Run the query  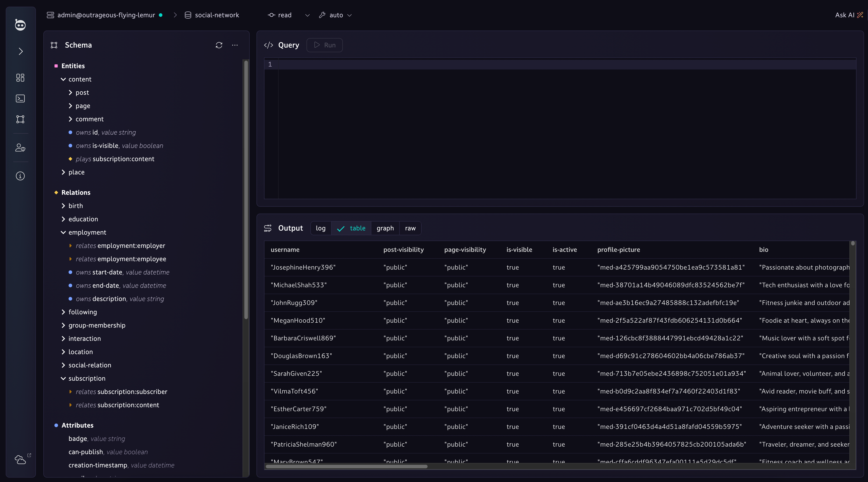pos(324,45)
